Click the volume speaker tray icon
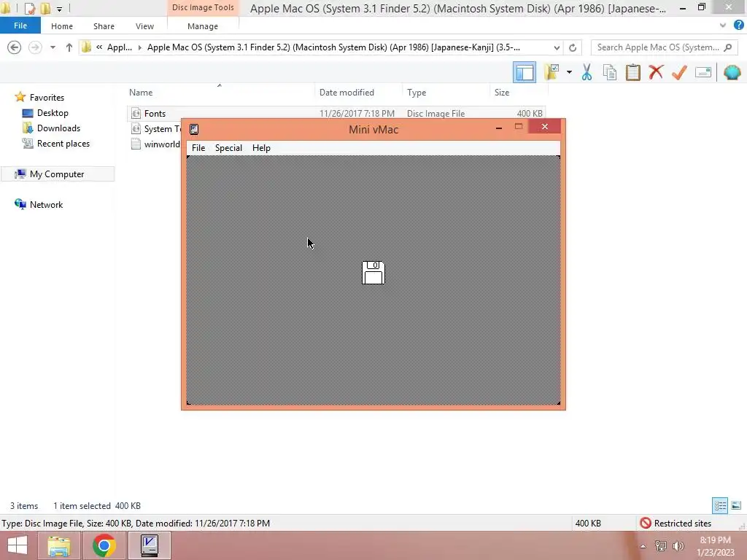Viewport: 747px width, 560px height. [678, 545]
